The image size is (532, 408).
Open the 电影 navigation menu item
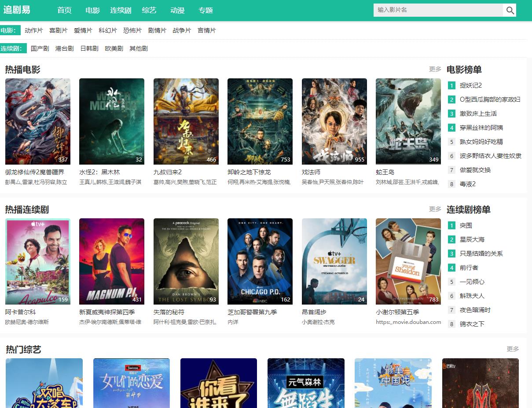pyautogui.click(x=92, y=10)
